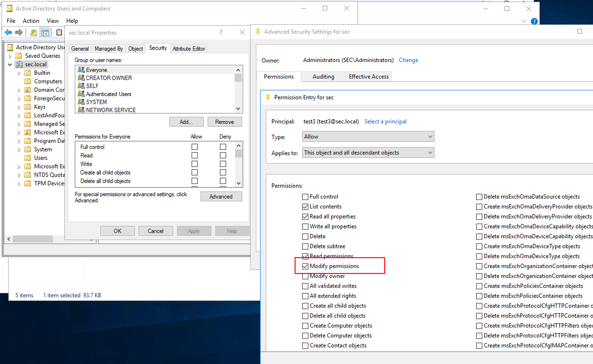Click the Select a principal link
The height and width of the screenshot is (364, 593).
385,121
